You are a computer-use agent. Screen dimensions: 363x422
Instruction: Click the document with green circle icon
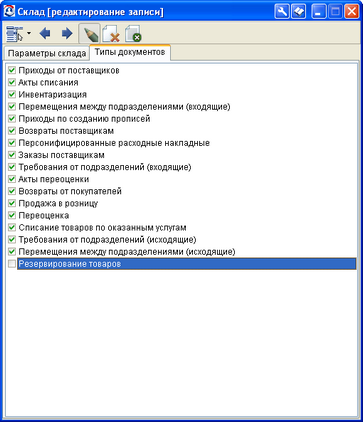[x=133, y=34]
